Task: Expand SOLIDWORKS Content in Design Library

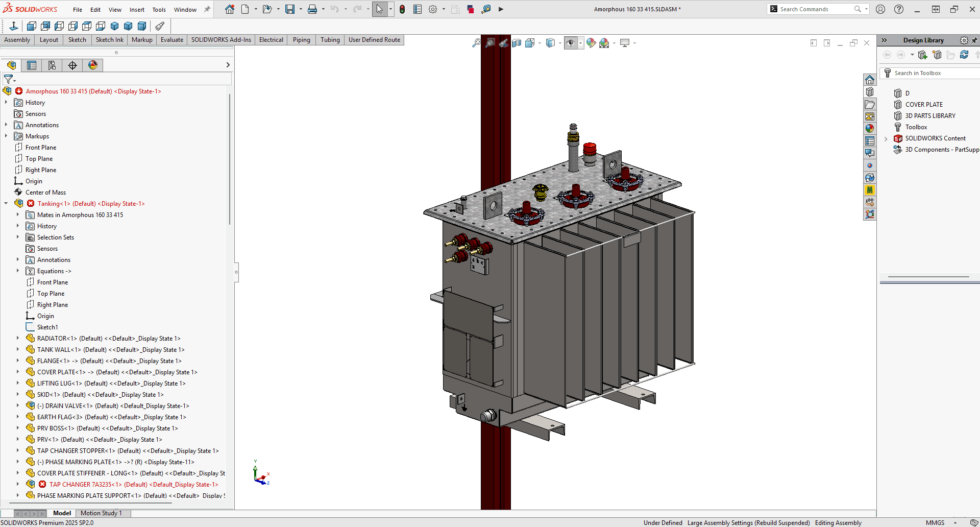Action: pyautogui.click(x=886, y=138)
